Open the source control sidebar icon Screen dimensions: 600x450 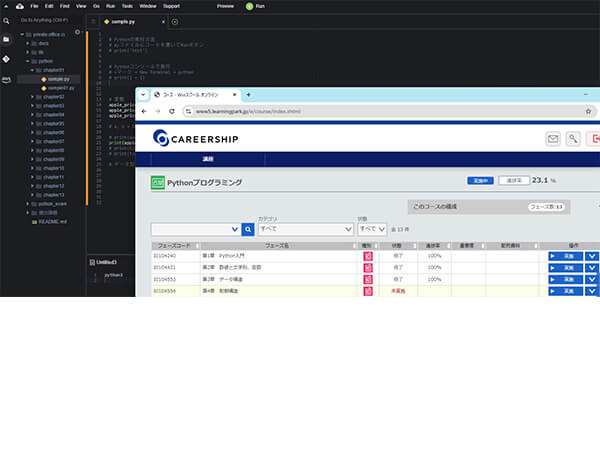(7, 58)
